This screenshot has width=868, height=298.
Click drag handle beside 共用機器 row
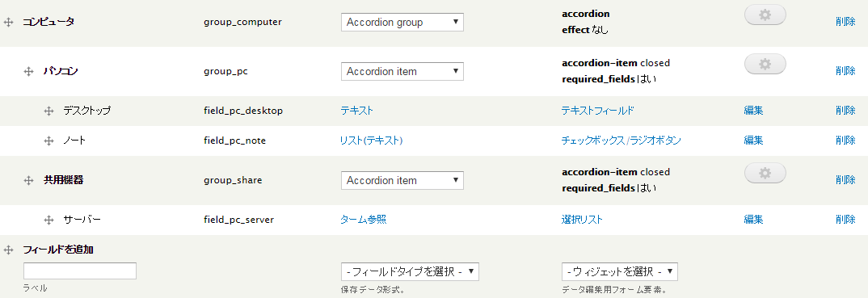(x=29, y=180)
